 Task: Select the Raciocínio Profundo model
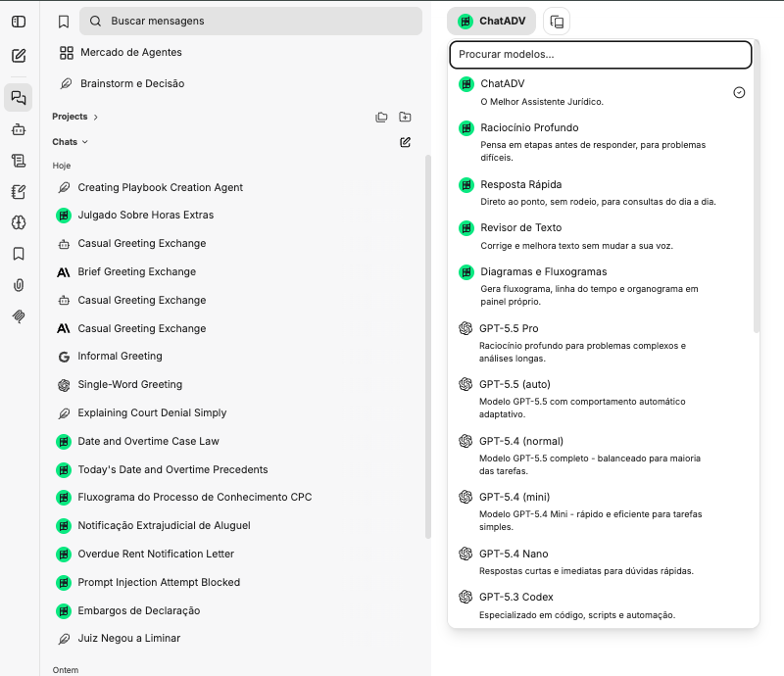point(600,142)
